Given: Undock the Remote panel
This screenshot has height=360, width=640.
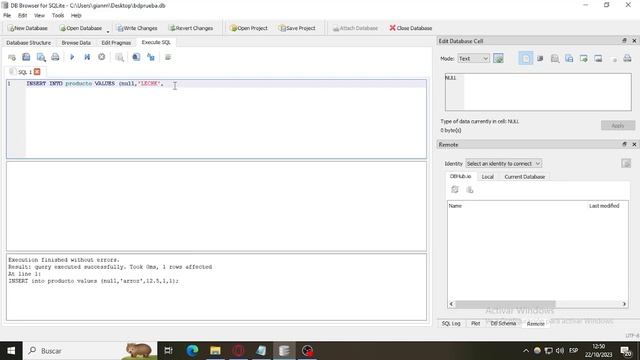Looking at the screenshot, I should (x=624, y=144).
